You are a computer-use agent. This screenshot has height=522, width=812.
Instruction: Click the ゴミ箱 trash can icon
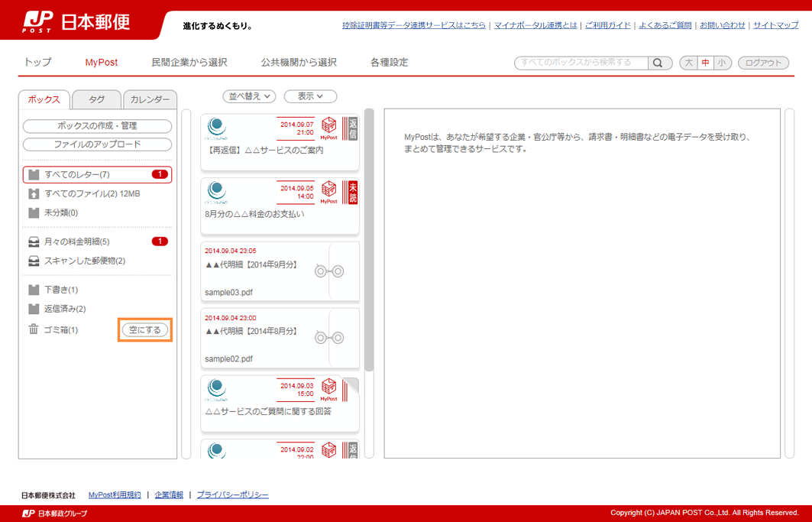click(x=34, y=329)
